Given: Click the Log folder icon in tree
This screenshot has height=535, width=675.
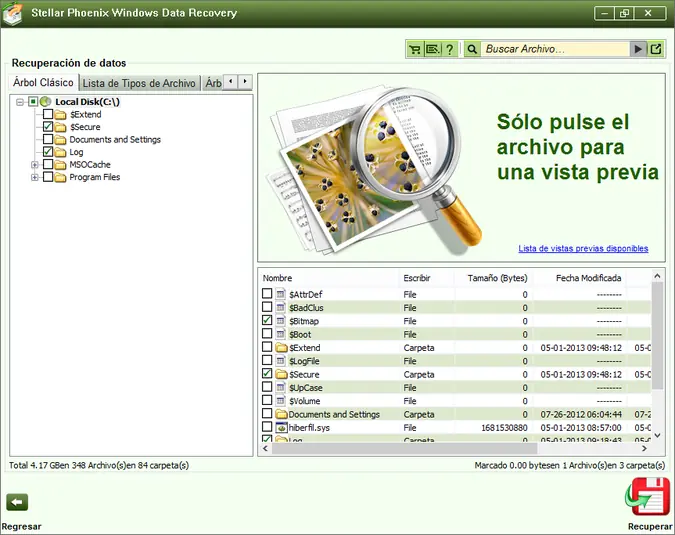Looking at the screenshot, I should tap(60, 152).
